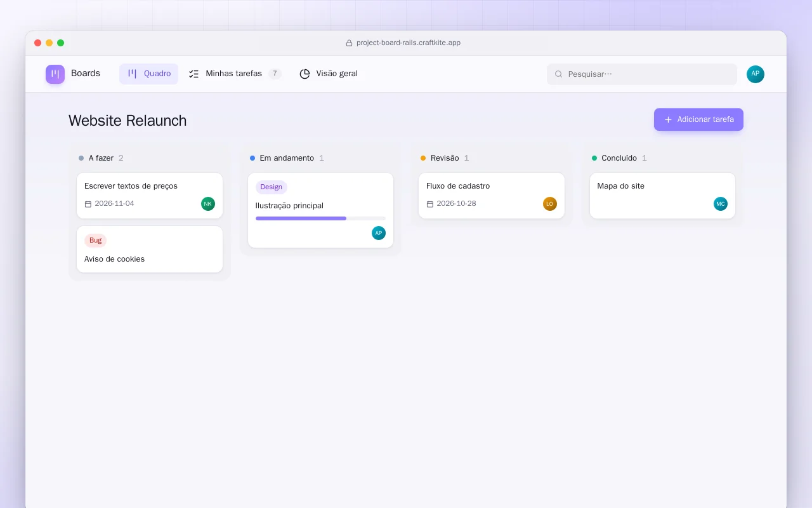Click the A fazer column header
The width and height of the screenshot is (812, 508).
point(101,158)
